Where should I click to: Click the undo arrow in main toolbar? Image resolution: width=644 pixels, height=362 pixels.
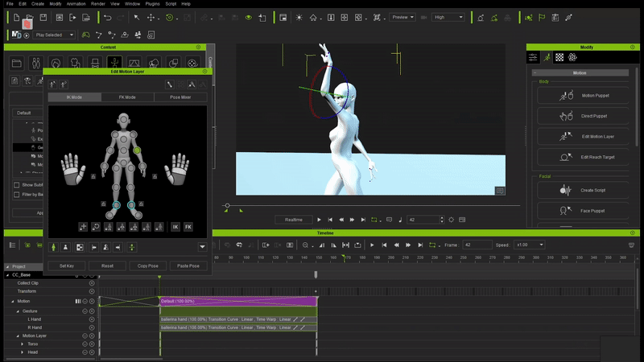(107, 17)
